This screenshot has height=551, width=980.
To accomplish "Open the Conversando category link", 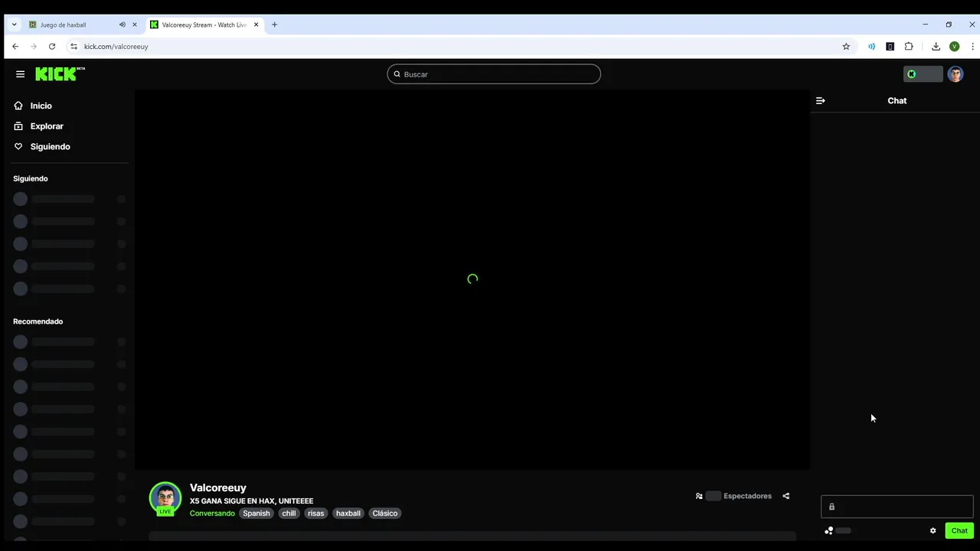I will (212, 514).
